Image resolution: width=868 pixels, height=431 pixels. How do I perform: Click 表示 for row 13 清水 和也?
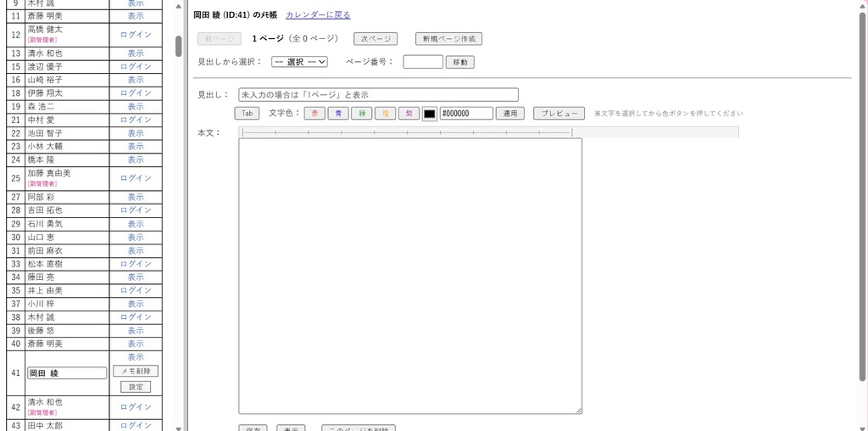point(136,53)
